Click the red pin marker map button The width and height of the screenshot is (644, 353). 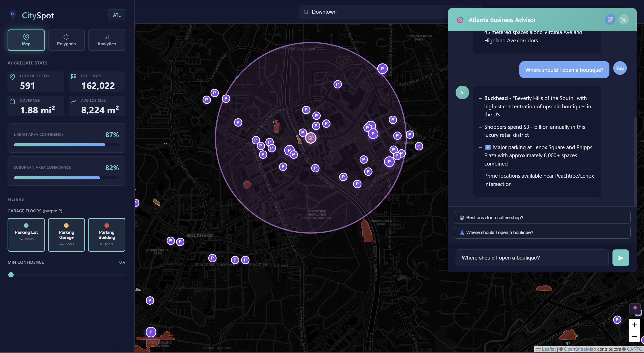635,309
